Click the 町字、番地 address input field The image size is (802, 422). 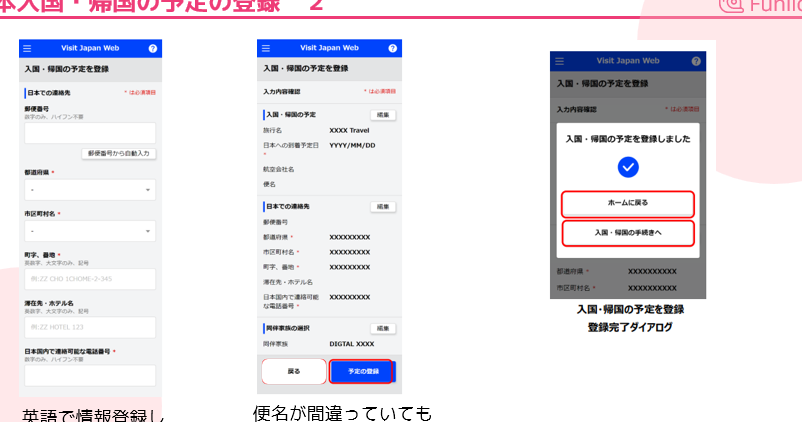[90, 279]
